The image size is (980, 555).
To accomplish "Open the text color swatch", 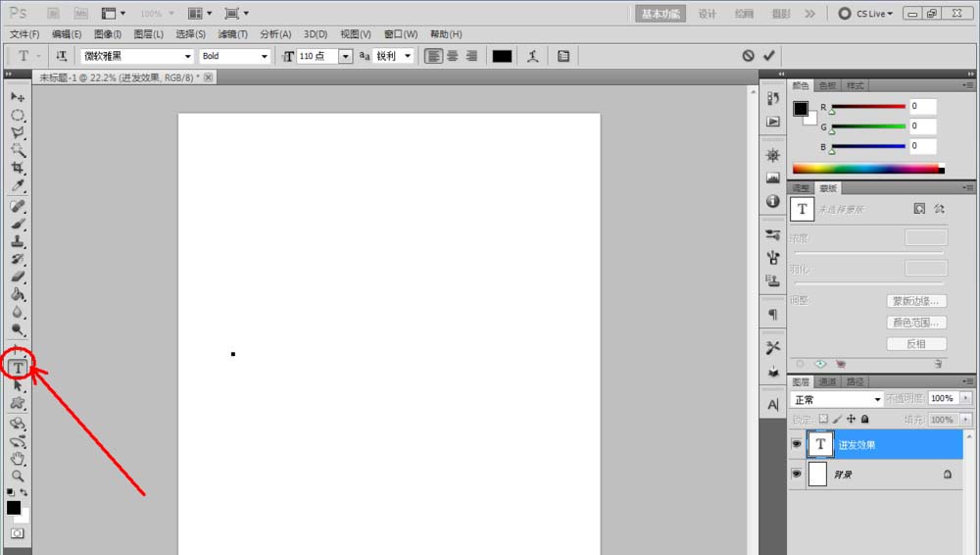I will (502, 56).
